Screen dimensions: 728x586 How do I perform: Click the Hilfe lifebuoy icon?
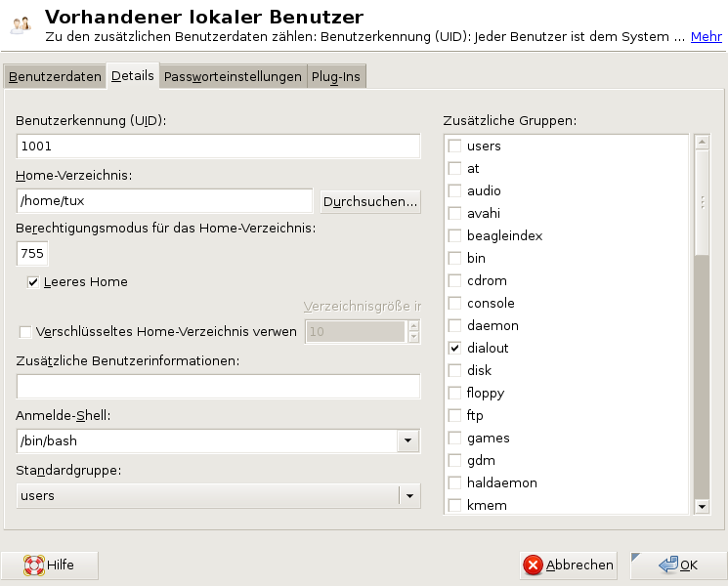[34, 565]
